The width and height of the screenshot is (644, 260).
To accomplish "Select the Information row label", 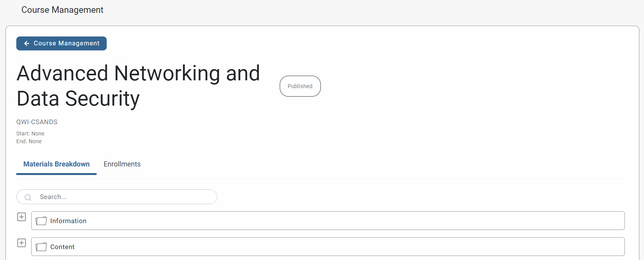I will 68,221.
